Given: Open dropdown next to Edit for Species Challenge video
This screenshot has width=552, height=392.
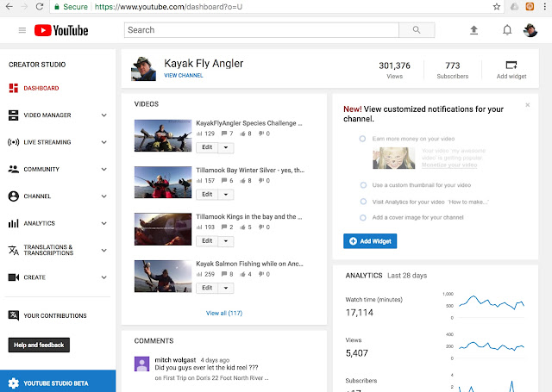Looking at the screenshot, I should pyautogui.click(x=226, y=147).
